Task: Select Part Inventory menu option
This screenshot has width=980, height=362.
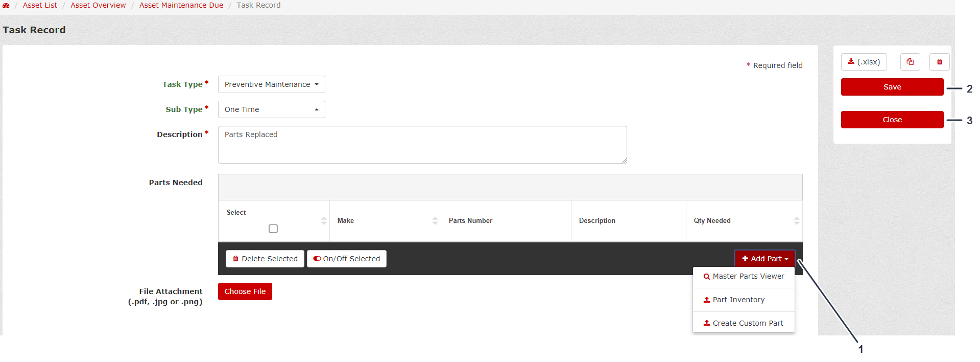Action: click(738, 300)
